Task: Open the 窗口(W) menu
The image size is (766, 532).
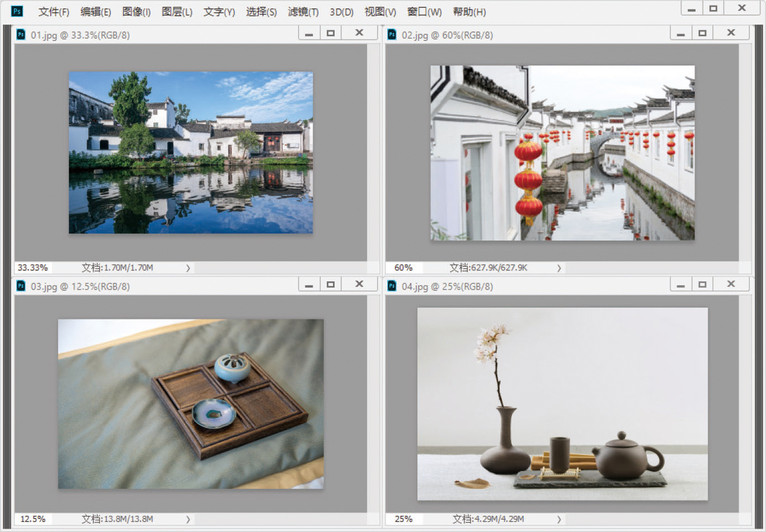Action: pyautogui.click(x=424, y=12)
